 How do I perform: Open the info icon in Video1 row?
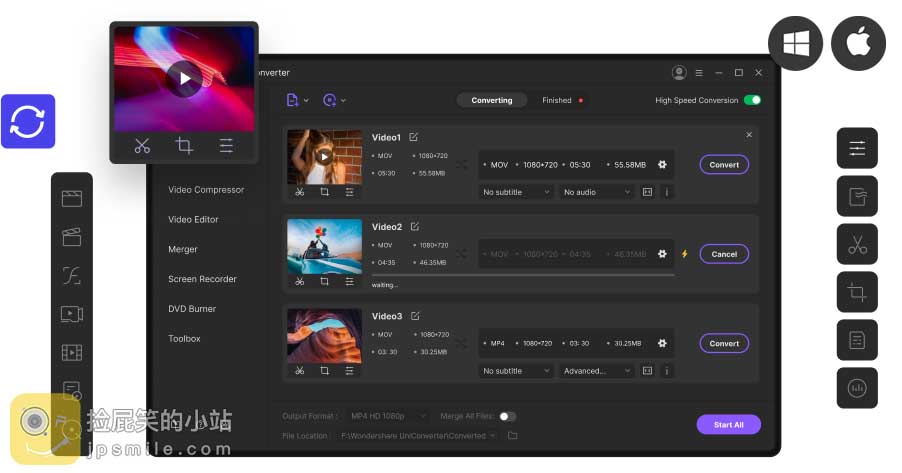point(667,192)
